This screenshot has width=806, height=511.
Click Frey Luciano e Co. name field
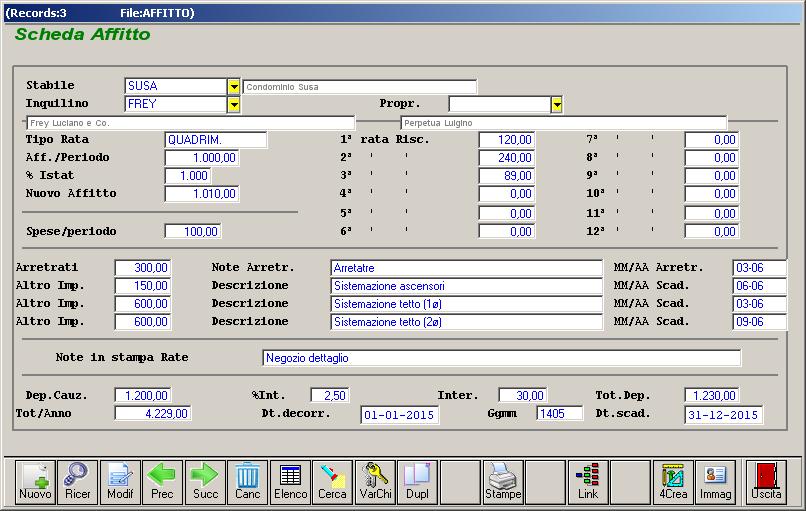191,123
